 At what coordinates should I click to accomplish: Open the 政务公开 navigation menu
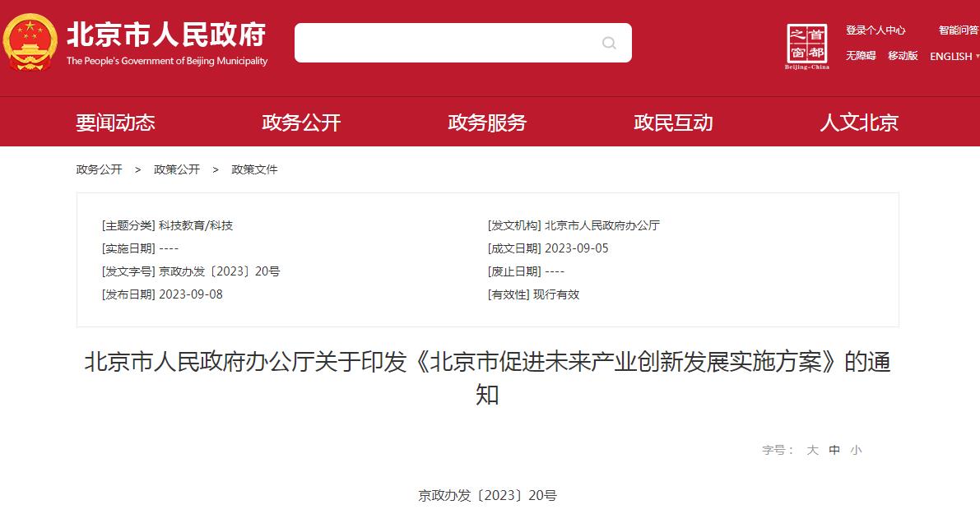[x=301, y=123]
